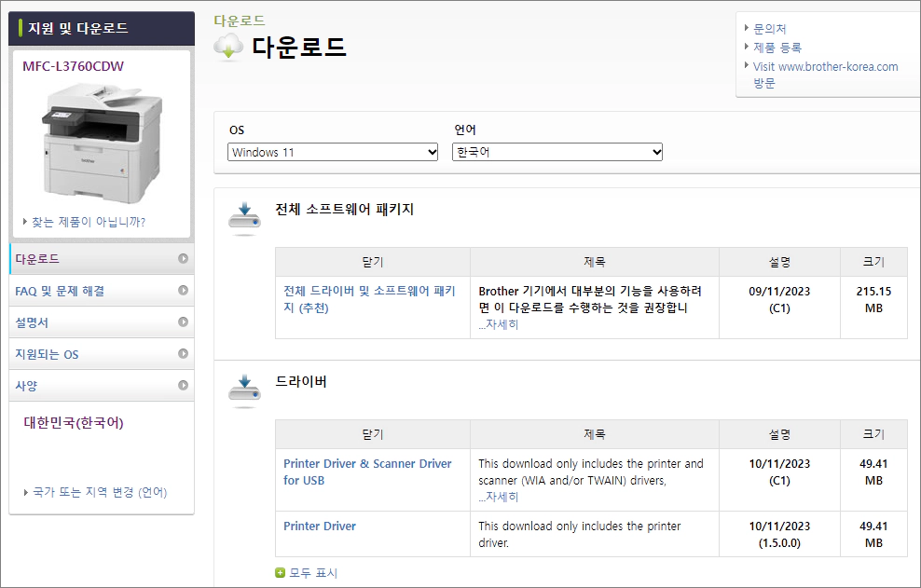Open 사양 in the sidebar menu

[102, 386]
